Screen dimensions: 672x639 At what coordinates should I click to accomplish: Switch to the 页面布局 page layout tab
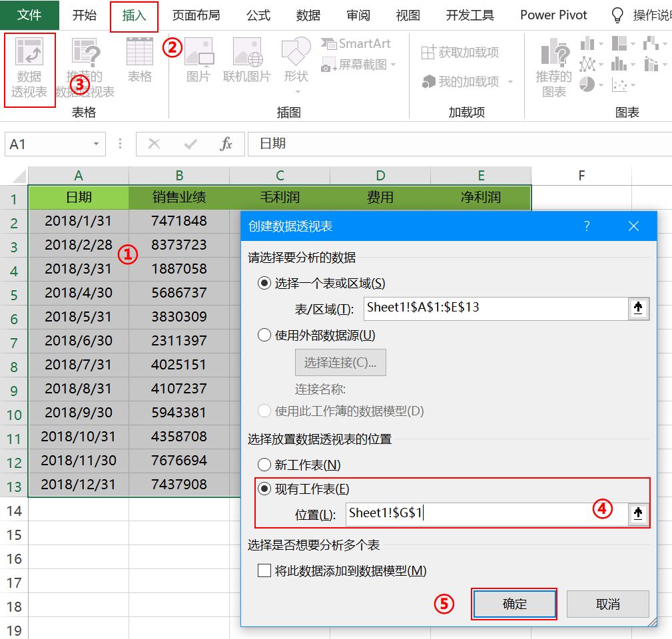pyautogui.click(x=196, y=15)
